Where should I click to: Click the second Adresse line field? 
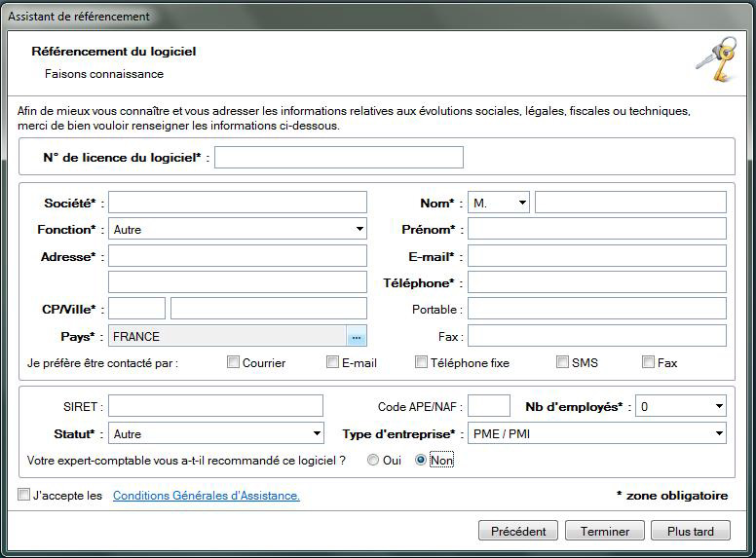click(237, 281)
